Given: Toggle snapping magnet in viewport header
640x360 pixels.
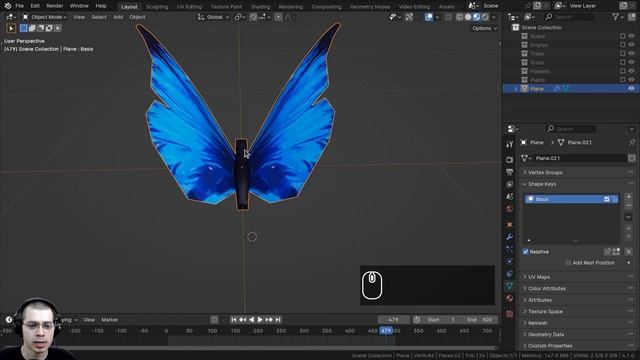Looking at the screenshot, I should click(x=253, y=17).
